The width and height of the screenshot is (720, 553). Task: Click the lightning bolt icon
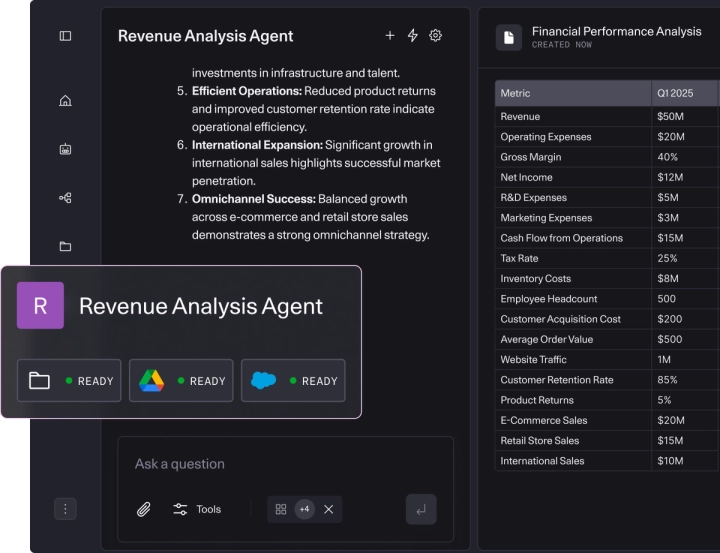413,35
